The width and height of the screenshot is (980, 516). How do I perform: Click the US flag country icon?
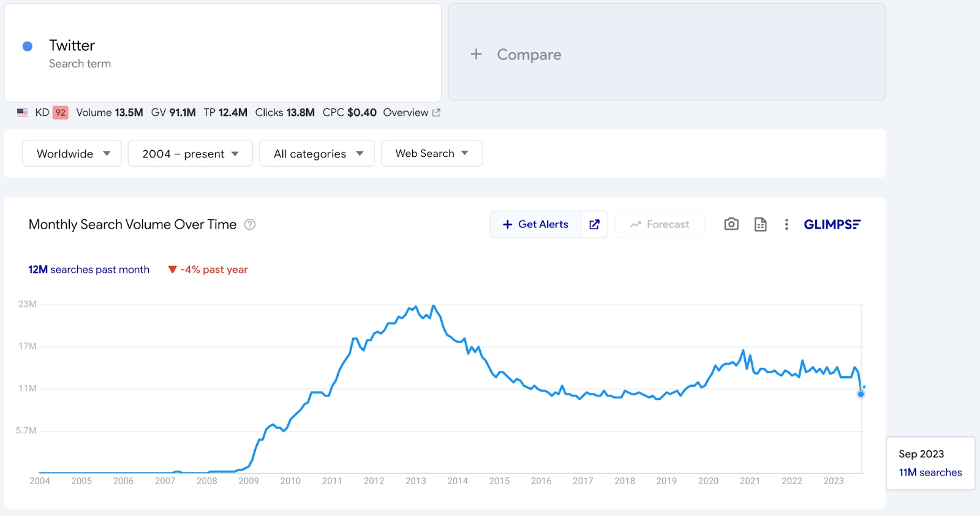pos(23,113)
